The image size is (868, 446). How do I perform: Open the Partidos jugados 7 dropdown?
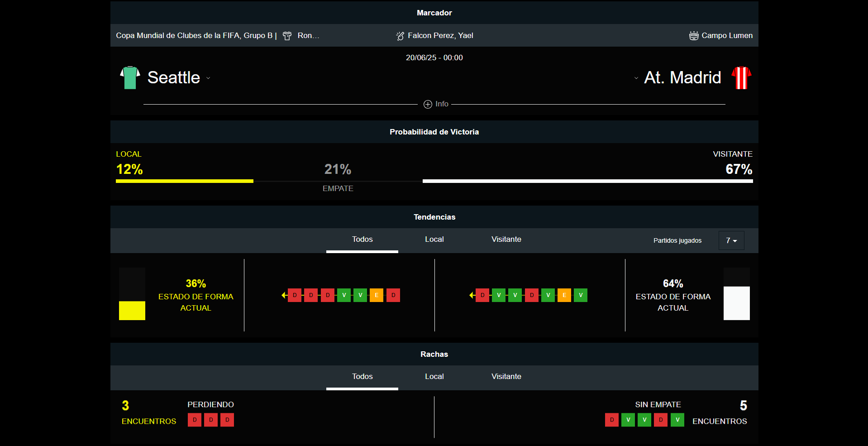click(731, 240)
